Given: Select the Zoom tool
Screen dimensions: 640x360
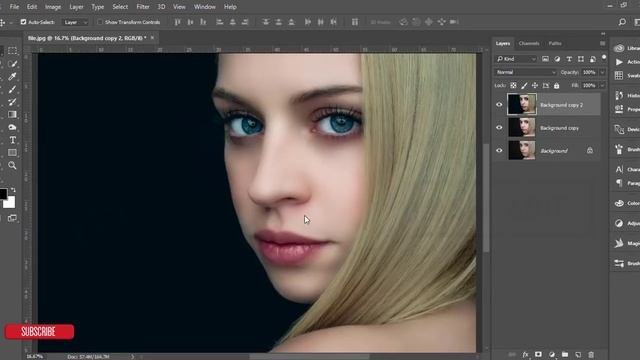Looking at the screenshot, I should coord(12,165).
